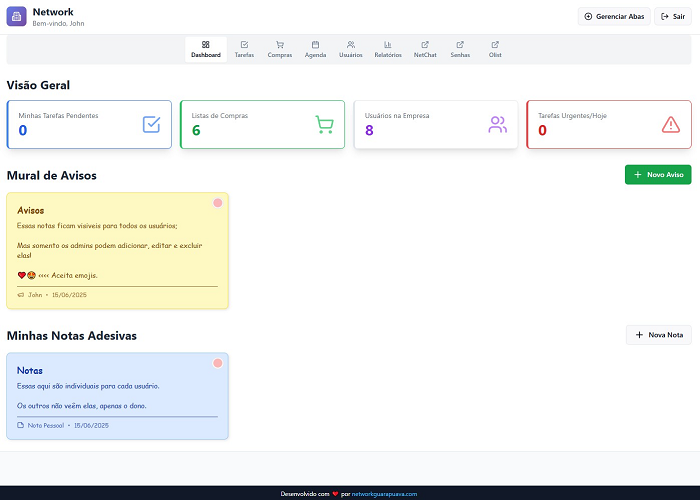This screenshot has width=700, height=500.
Task: Click the purple users icon
Action: 497,125
